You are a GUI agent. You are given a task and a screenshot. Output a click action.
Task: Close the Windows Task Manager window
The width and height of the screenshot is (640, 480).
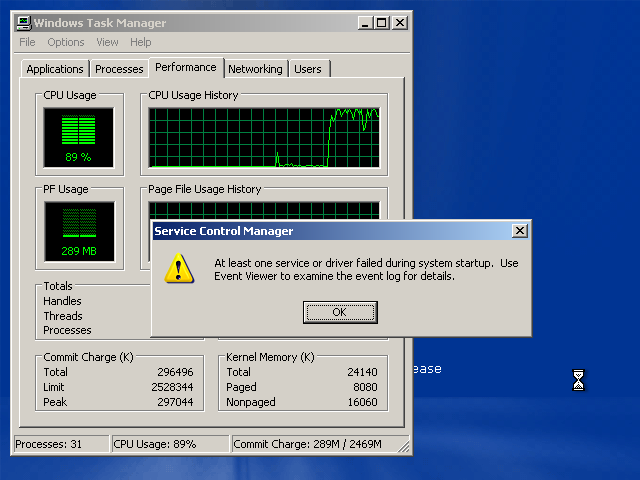tap(400, 23)
